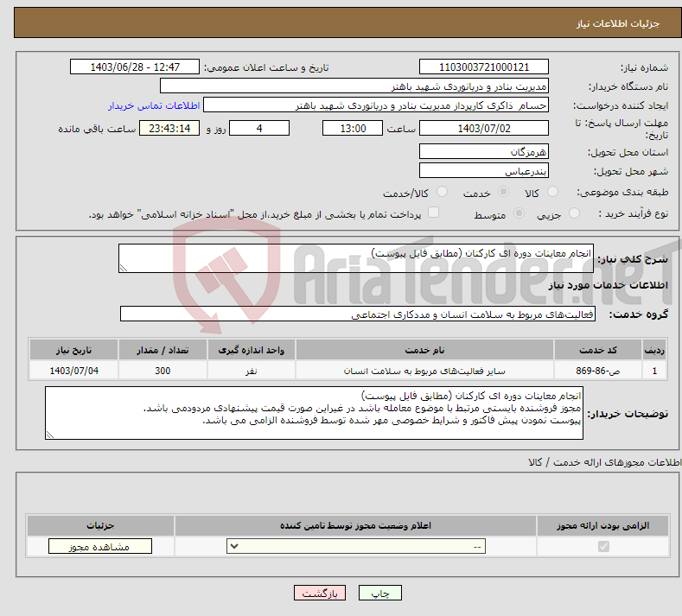Click the توضیحات خریدار text area
682x616 pixels.
coord(314,413)
